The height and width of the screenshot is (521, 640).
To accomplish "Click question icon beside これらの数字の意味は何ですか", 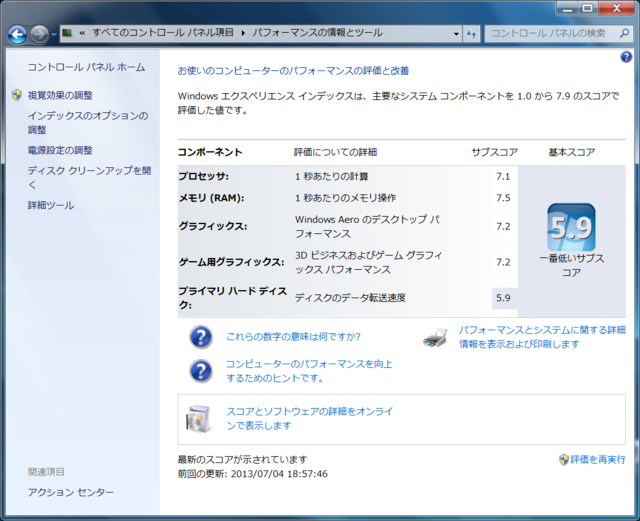I will tap(201, 337).
